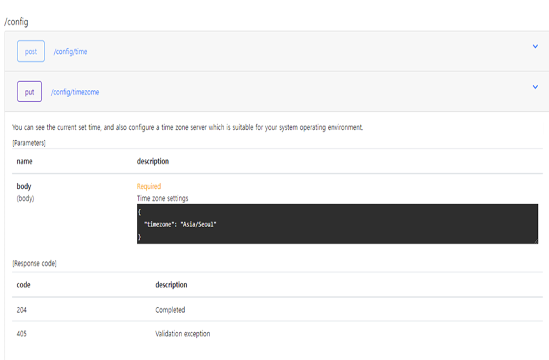Click the orange Required label
The height and width of the screenshot is (360, 549).
(x=149, y=186)
